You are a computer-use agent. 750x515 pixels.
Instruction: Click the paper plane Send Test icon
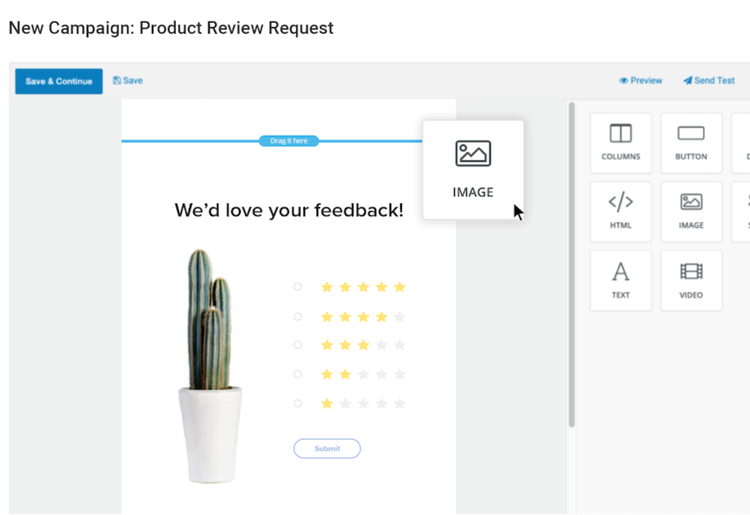tap(688, 81)
